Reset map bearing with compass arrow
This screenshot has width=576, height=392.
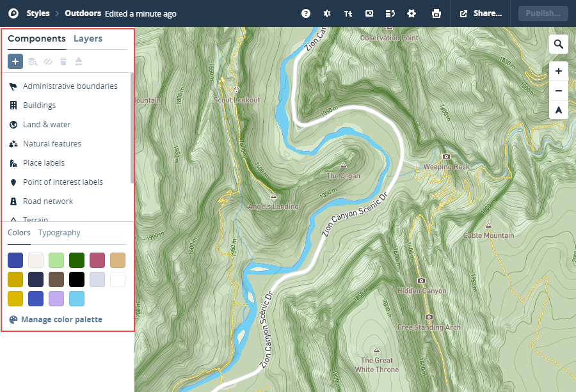[x=558, y=110]
